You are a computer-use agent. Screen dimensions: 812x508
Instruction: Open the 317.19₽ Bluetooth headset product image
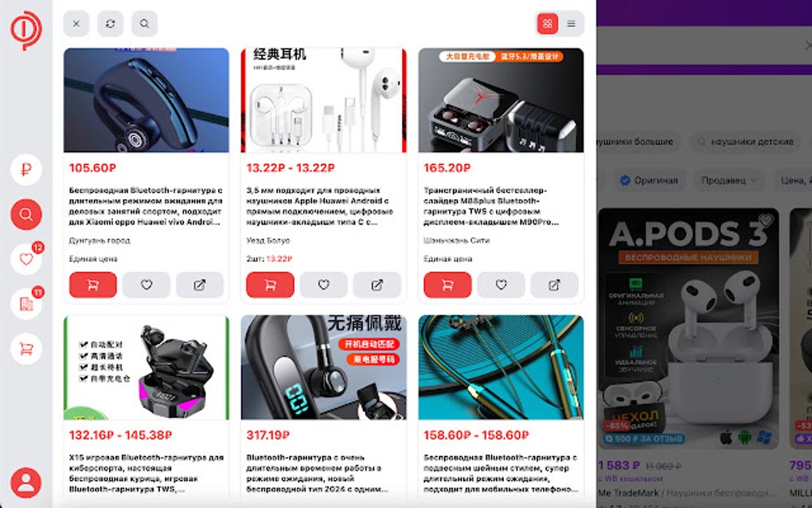pyautogui.click(x=324, y=367)
